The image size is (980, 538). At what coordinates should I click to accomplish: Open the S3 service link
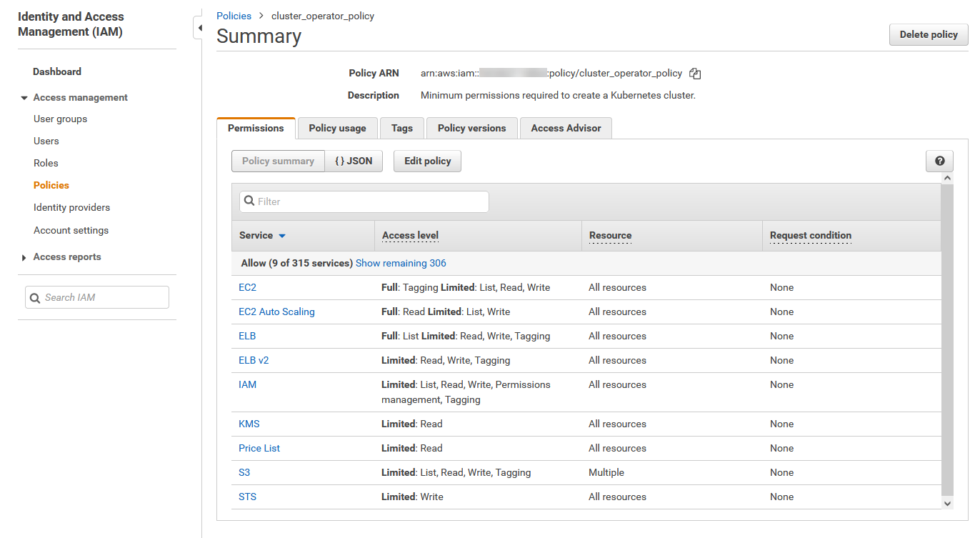point(244,473)
